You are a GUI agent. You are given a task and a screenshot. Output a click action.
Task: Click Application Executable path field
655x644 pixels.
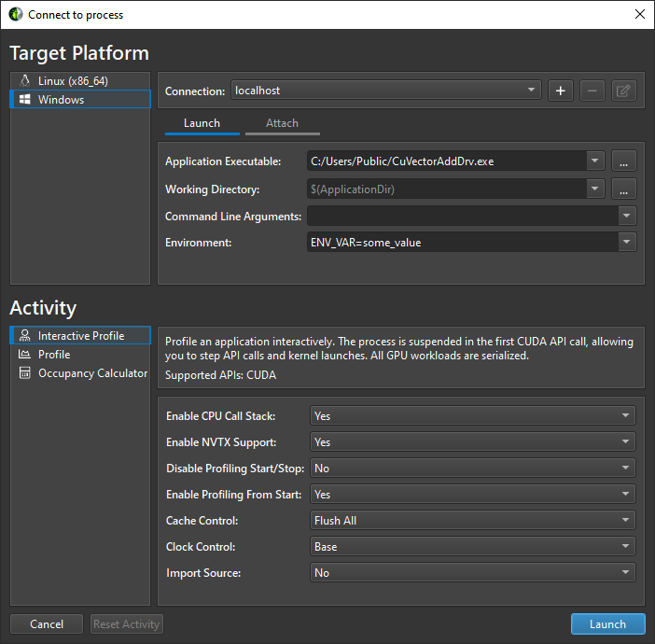click(447, 161)
